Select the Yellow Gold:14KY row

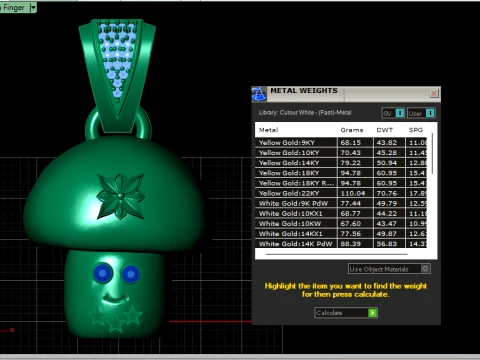coord(341,163)
